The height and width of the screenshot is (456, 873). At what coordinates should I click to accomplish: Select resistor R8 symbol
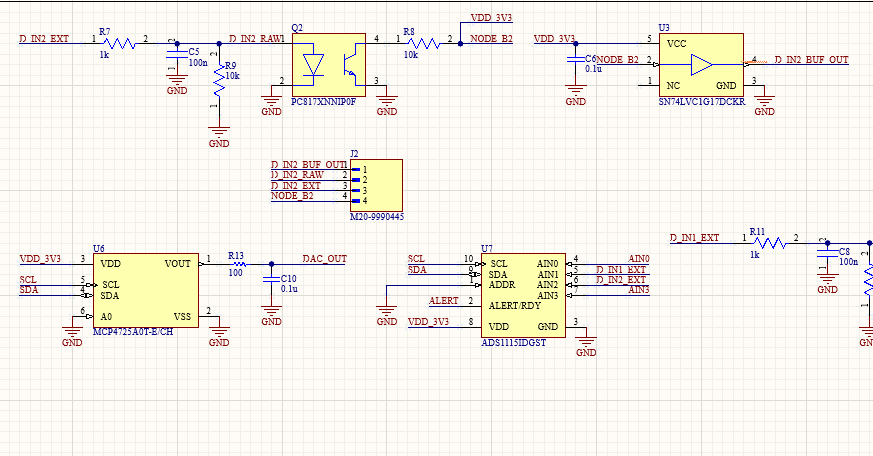(423, 43)
